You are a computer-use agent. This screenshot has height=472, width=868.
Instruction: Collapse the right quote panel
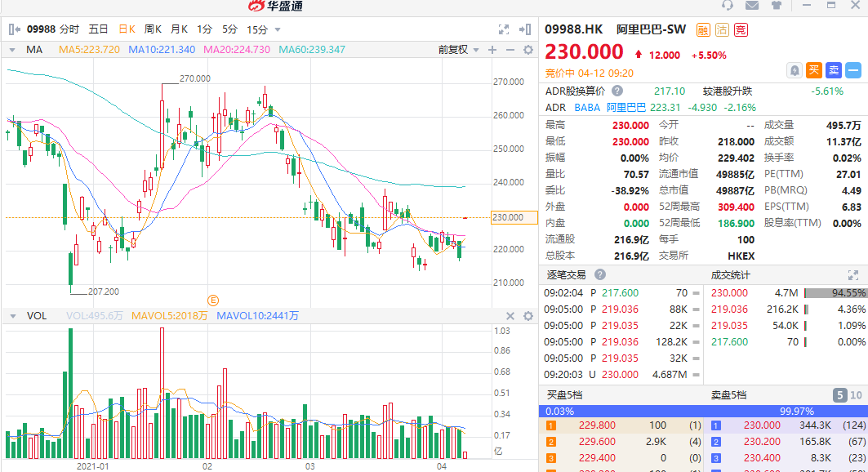click(525, 29)
